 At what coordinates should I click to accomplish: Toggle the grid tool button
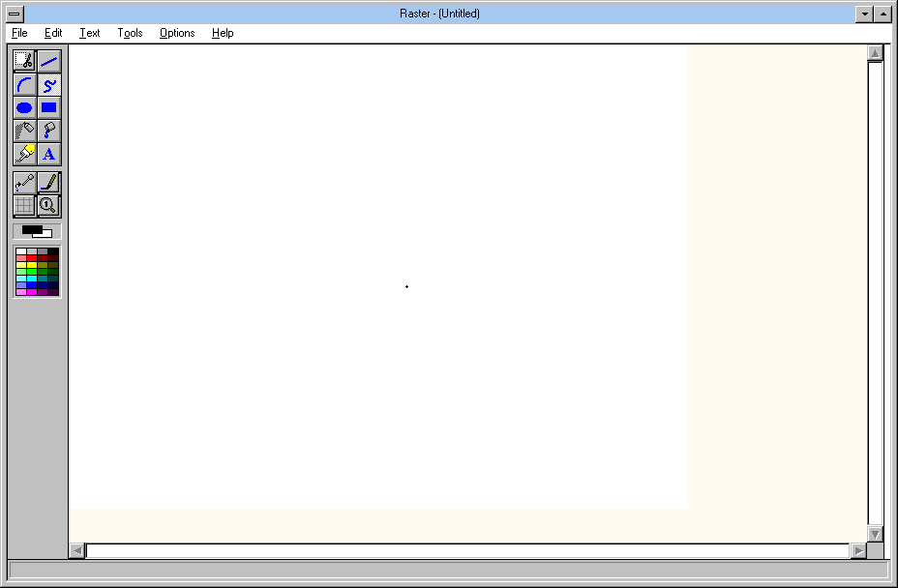coord(24,206)
